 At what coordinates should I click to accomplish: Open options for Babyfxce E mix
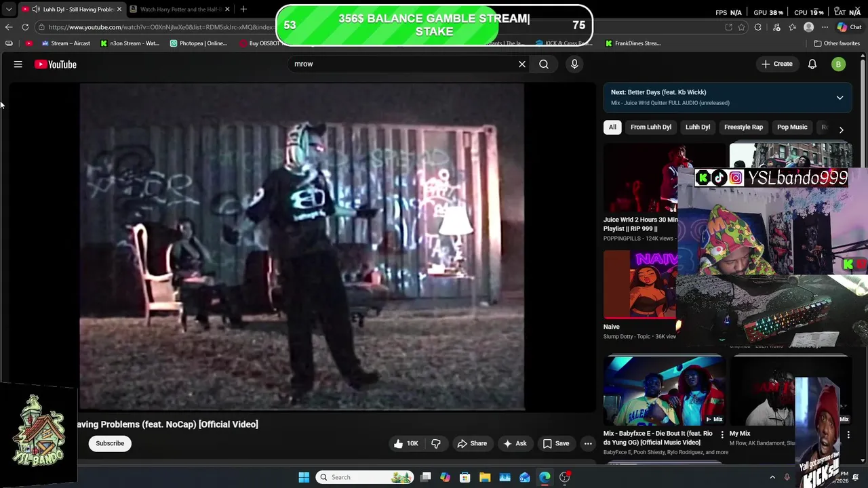tap(722, 434)
